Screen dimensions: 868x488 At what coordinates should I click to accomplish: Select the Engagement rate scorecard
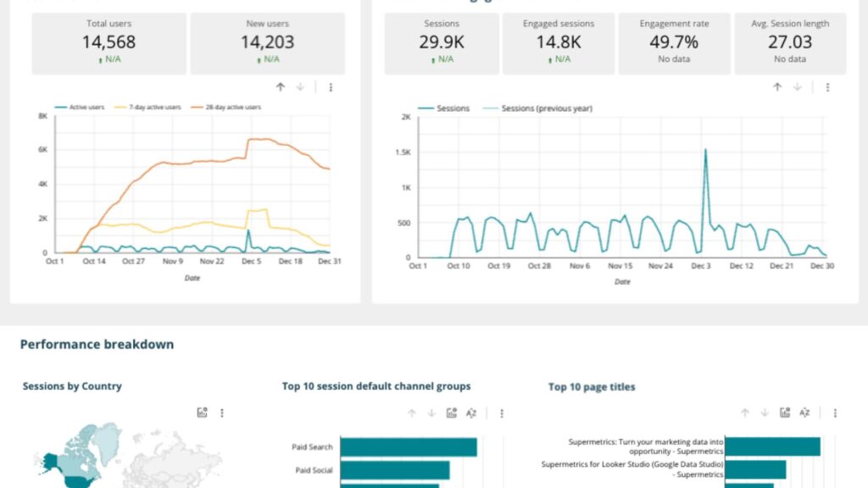pyautogui.click(x=675, y=43)
